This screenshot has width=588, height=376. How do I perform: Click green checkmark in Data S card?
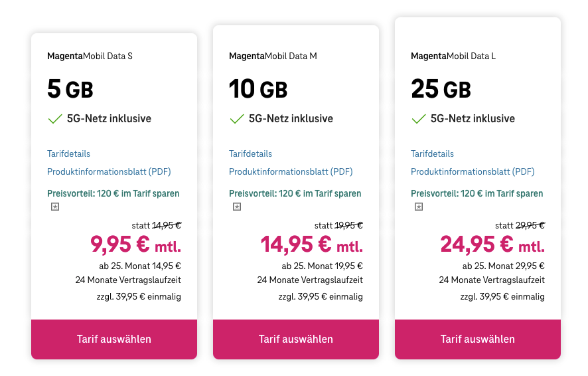point(55,119)
